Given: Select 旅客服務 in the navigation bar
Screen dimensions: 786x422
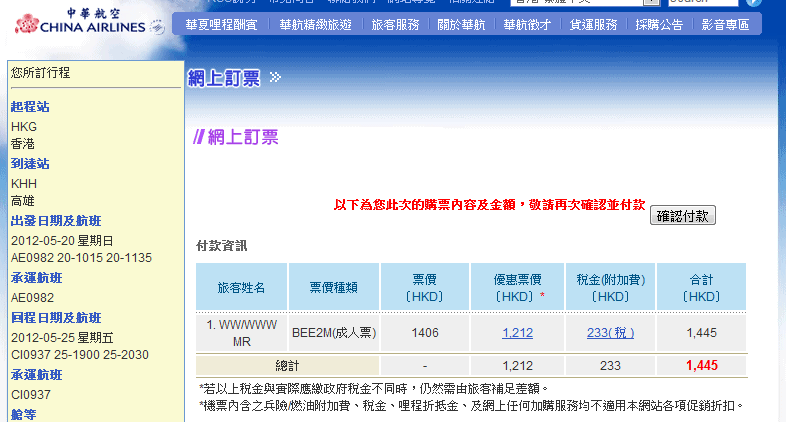Looking at the screenshot, I should (x=395, y=25).
